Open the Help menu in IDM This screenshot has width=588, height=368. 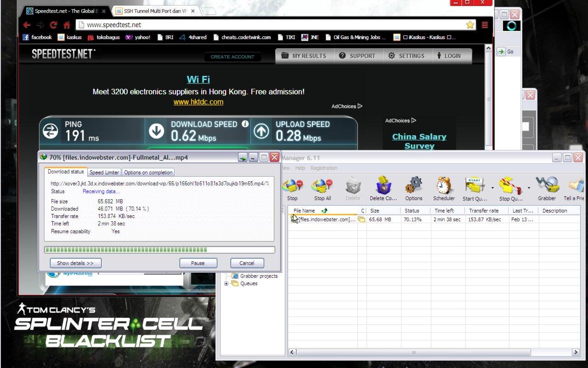click(300, 168)
